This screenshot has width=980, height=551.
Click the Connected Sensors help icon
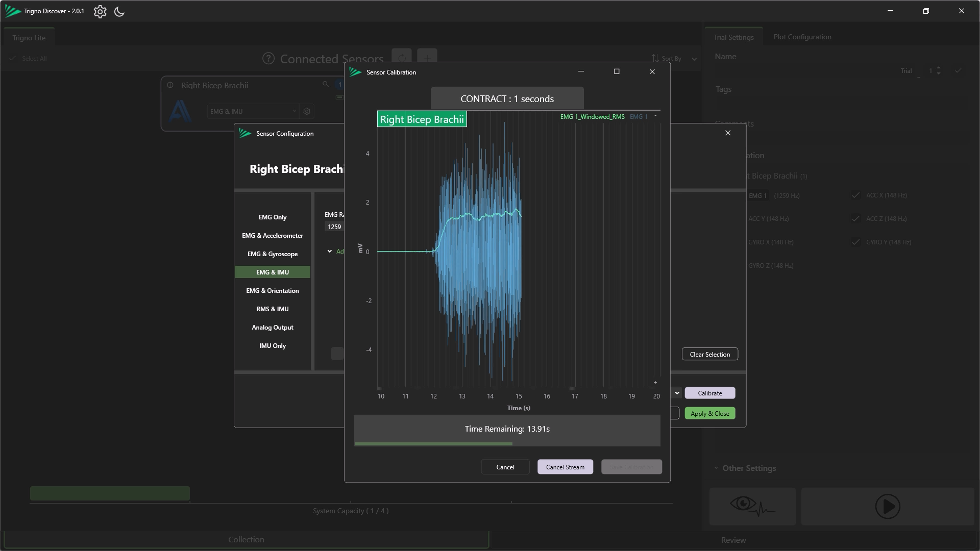click(268, 59)
